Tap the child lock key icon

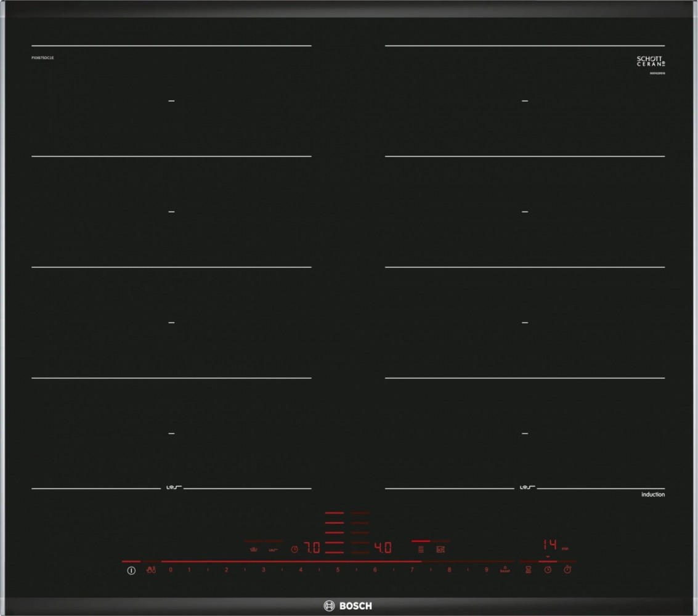click(x=151, y=570)
